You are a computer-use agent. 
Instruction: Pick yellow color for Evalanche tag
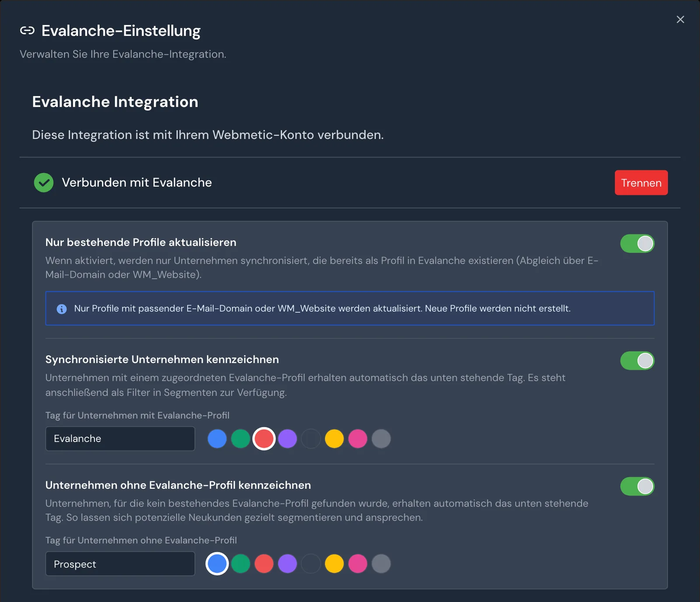[334, 438]
